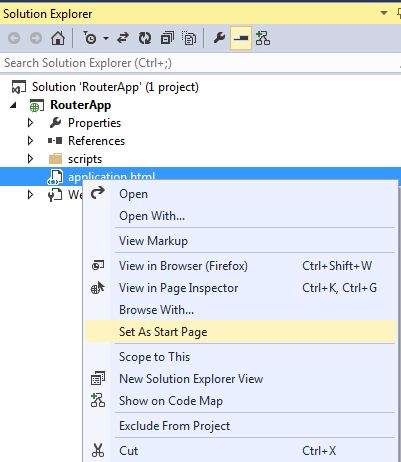The image size is (401, 462).
Task: Click the Pending Changes Filter clock icon
Action: click(x=89, y=38)
